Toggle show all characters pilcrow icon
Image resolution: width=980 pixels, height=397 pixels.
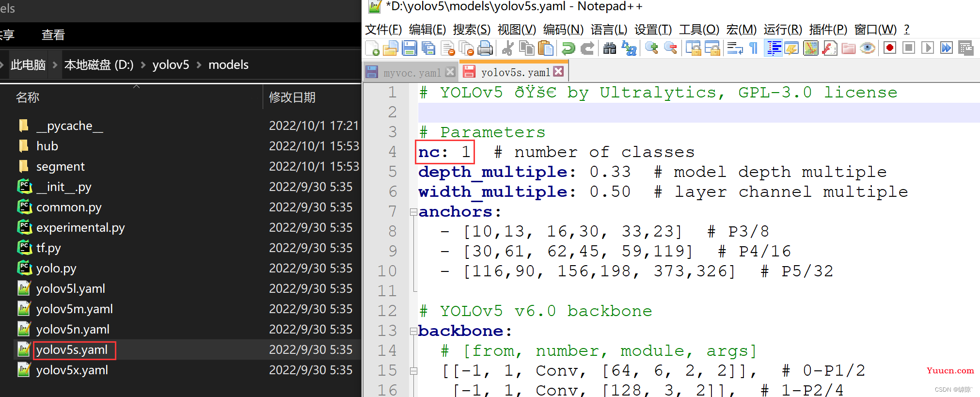click(x=754, y=48)
